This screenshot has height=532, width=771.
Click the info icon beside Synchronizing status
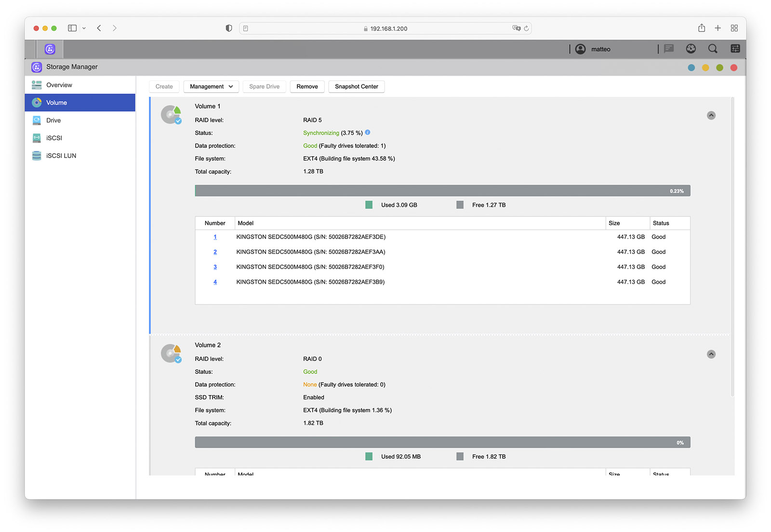(368, 133)
